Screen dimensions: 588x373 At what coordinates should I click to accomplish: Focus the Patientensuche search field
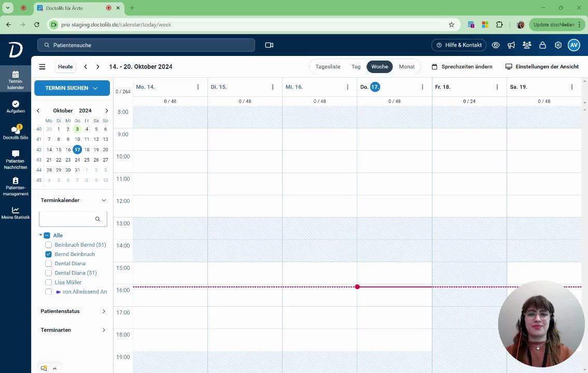pyautogui.click(x=146, y=45)
